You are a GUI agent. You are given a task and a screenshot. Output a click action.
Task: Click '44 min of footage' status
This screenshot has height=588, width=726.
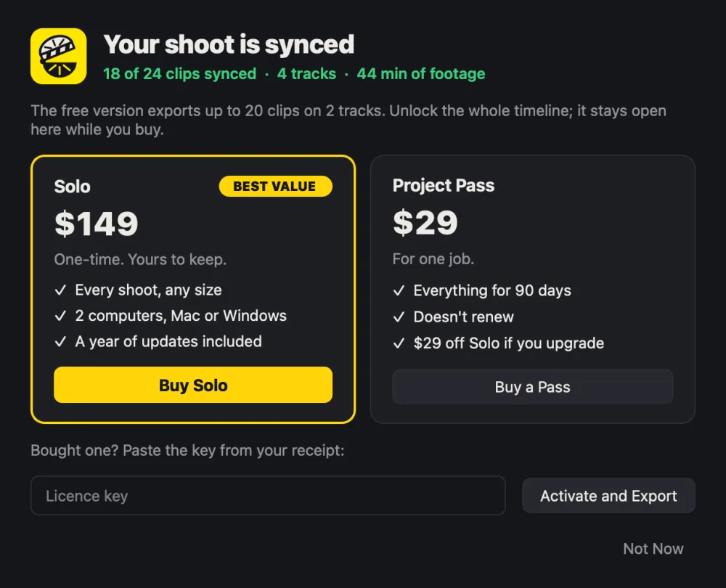(421, 73)
